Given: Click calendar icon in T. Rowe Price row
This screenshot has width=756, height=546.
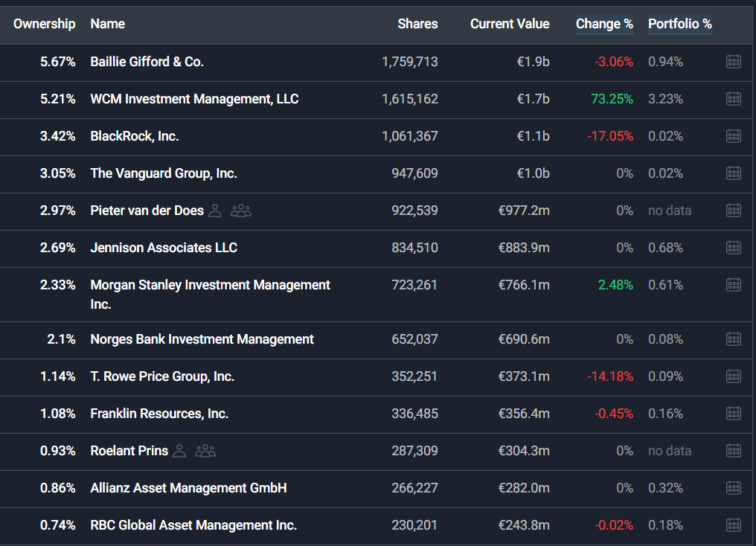Looking at the screenshot, I should [734, 376].
